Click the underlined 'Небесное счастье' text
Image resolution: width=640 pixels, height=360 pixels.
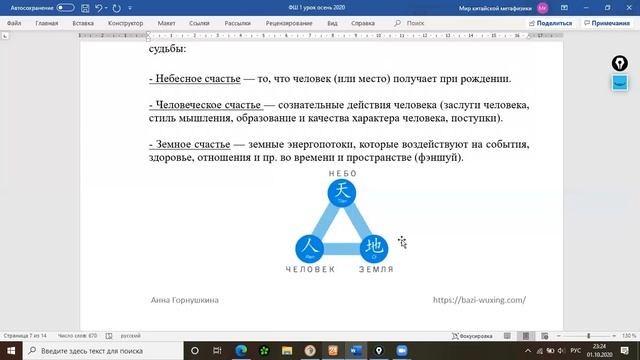pyautogui.click(x=195, y=78)
